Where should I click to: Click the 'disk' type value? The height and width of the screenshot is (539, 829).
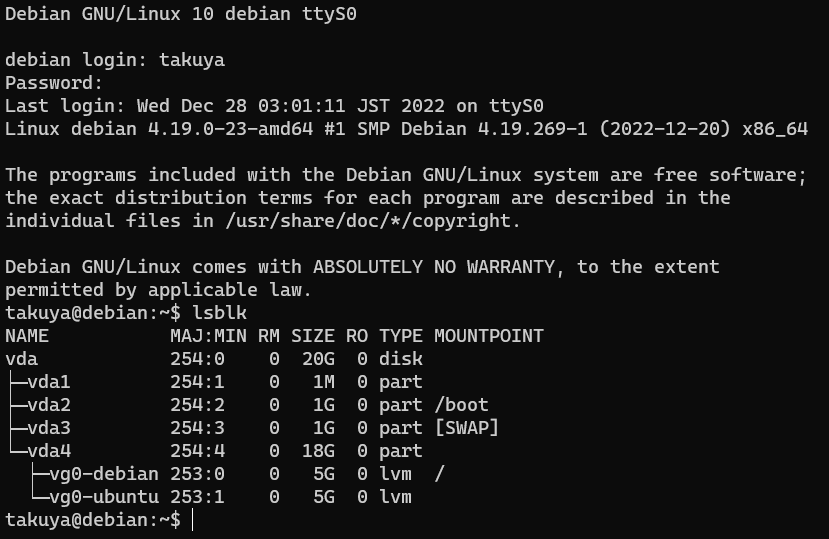401,359
